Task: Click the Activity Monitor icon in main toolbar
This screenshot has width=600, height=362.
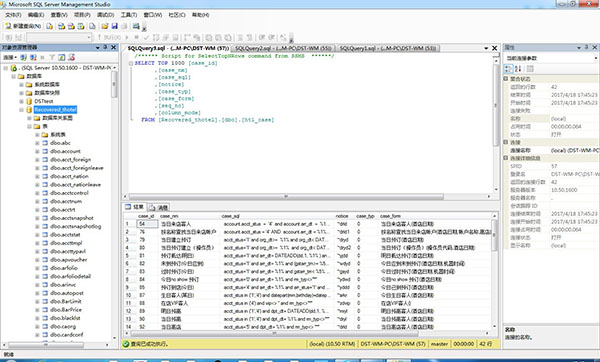Action: pyautogui.click(x=136, y=26)
